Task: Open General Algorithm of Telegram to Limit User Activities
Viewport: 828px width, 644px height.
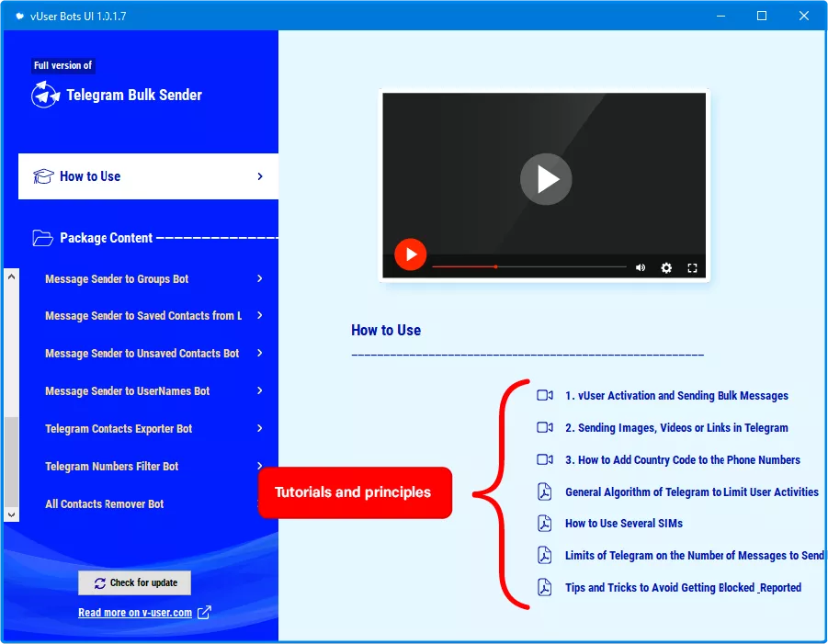Action: [x=692, y=492]
